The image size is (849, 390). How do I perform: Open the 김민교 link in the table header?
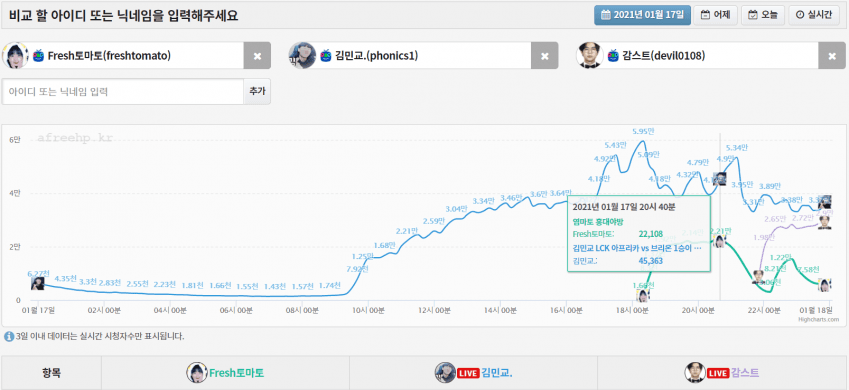pos(496,373)
